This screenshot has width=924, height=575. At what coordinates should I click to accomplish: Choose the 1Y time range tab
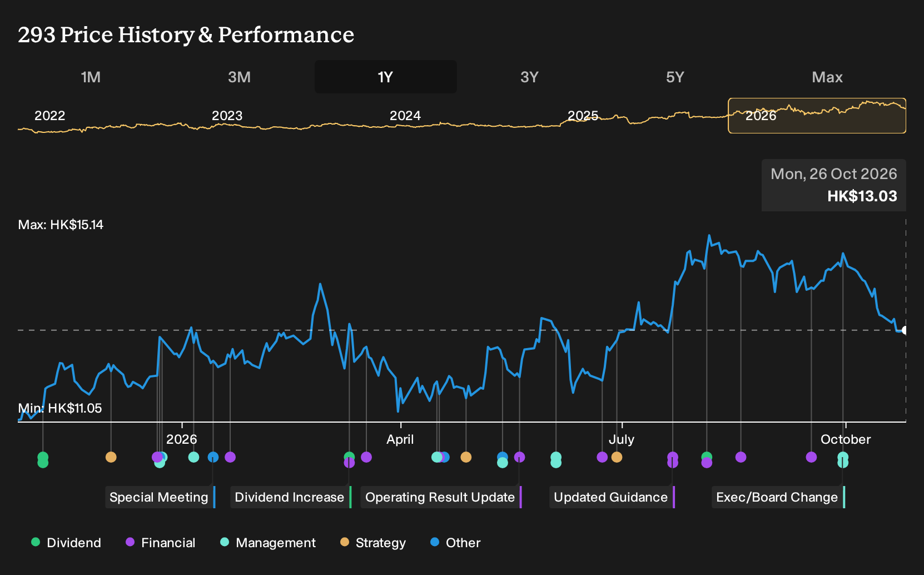point(385,77)
